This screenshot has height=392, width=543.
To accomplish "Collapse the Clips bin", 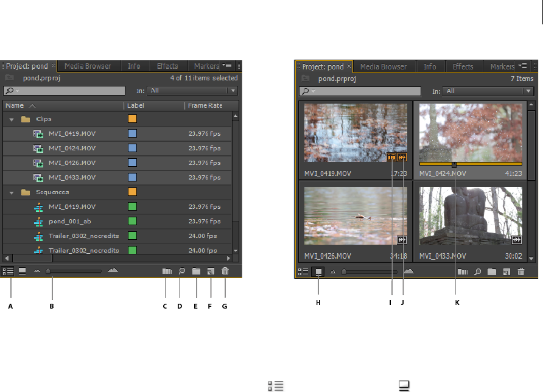I will [x=12, y=119].
